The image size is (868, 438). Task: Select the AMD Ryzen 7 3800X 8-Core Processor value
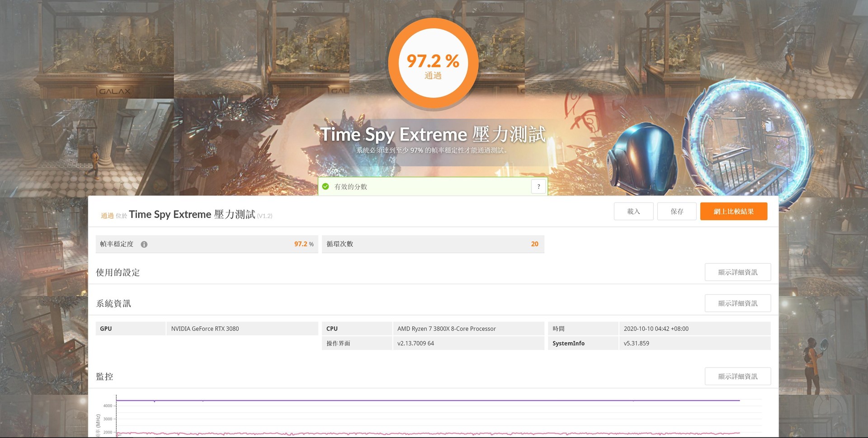pyautogui.click(x=447, y=329)
